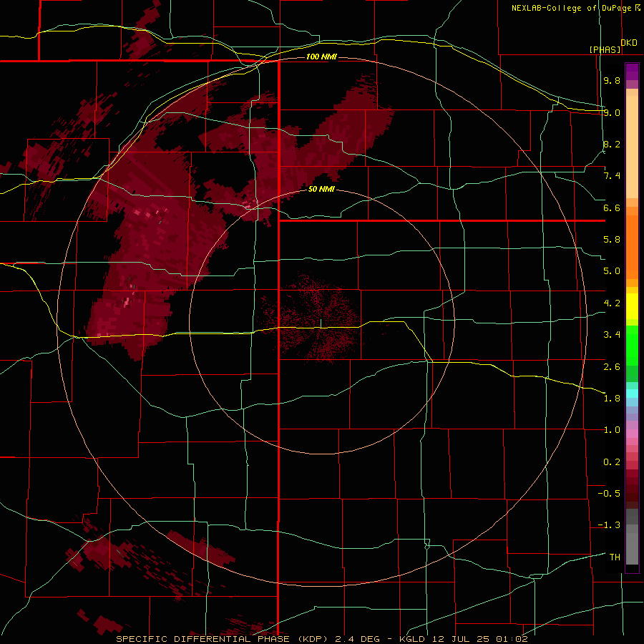Pick the cyan color bar segment
644x644 pixels.
coord(632,394)
